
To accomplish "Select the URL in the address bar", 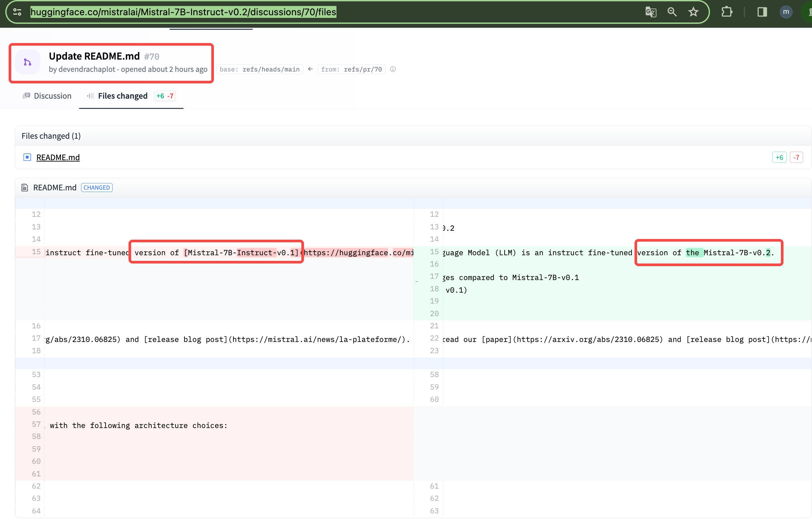I will click(x=183, y=12).
